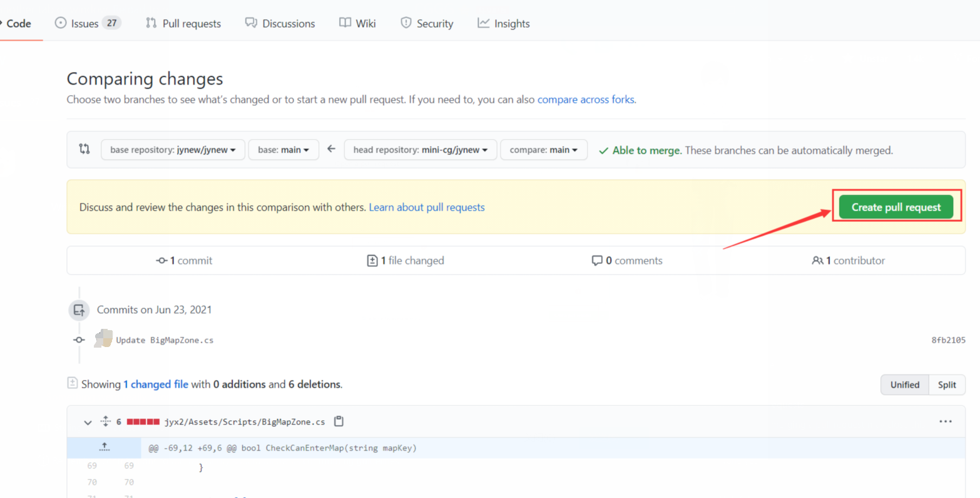Viewport: 980px width, 498px height.
Task: Open the base repository dropdown
Action: pyautogui.click(x=172, y=149)
